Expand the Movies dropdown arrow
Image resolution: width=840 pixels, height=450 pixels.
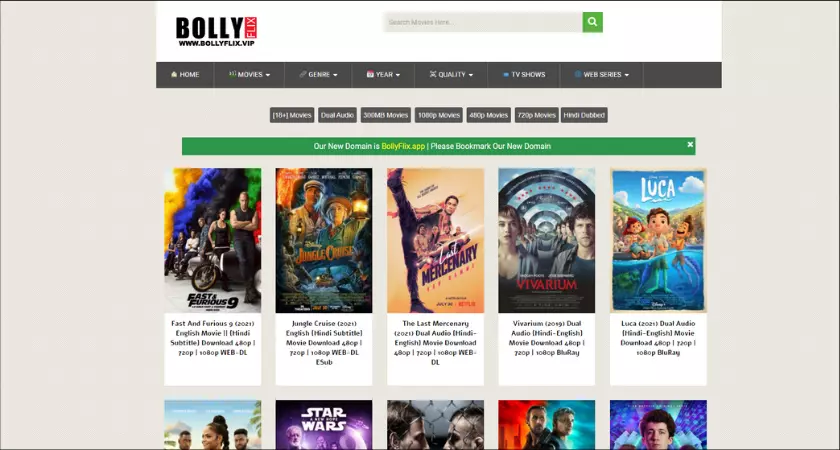(267, 75)
